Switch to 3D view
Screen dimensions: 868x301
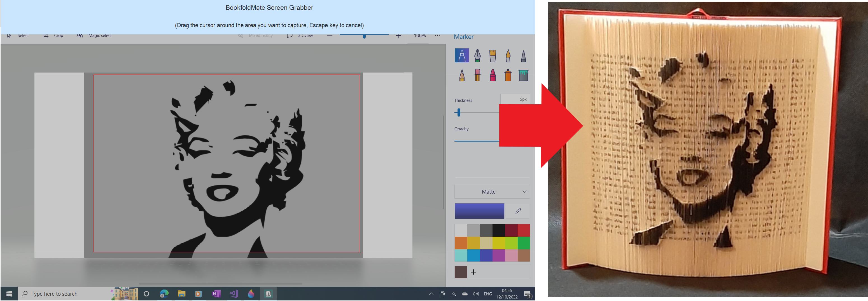(x=300, y=36)
